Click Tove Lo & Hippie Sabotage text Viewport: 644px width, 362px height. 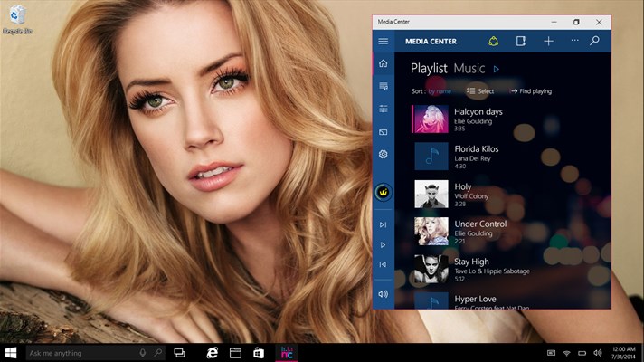pos(492,271)
